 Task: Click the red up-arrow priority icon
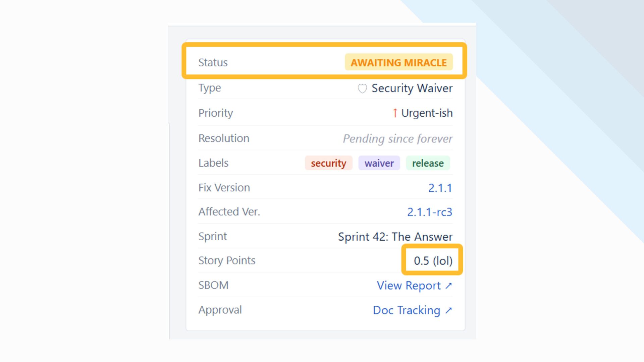coord(395,113)
